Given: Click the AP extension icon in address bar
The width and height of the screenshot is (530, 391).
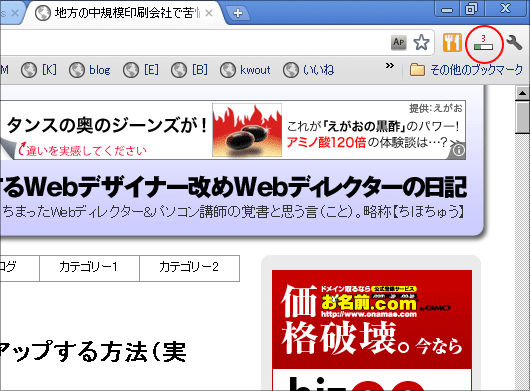Looking at the screenshot, I should click(399, 43).
